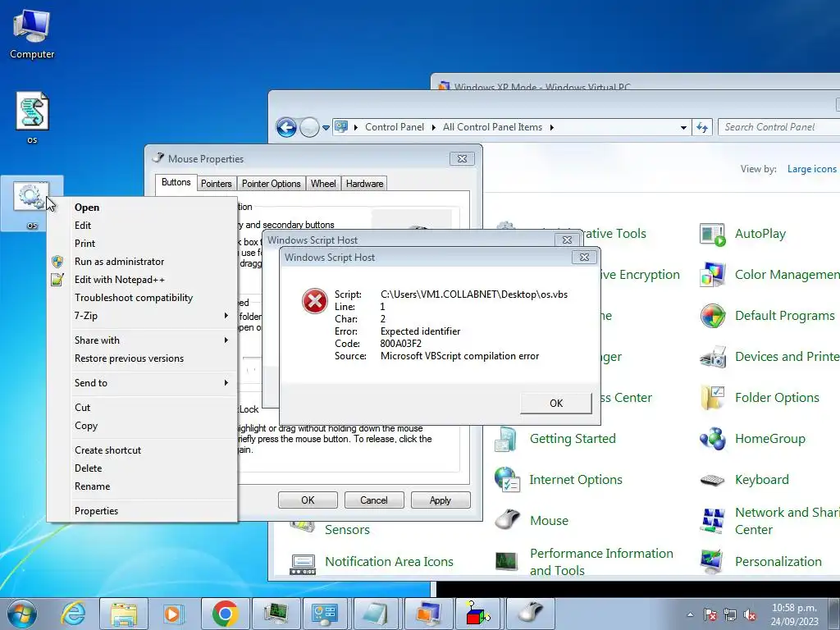Open HomeGroup icon
Image resolution: width=840 pixels, height=630 pixels.
pos(713,439)
